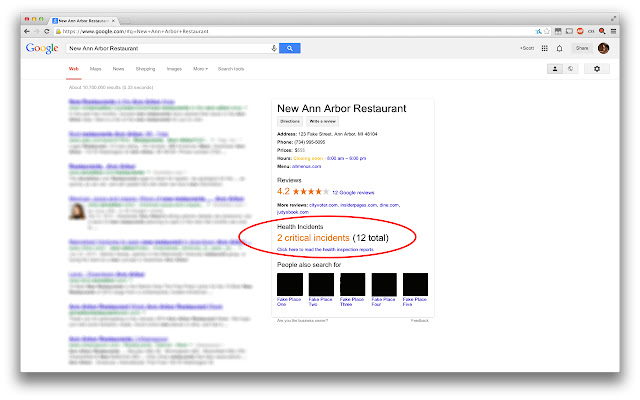Open the Chrome hamburger menu
Image resolution: width=640 pixels, height=400 pixels.
click(613, 31)
